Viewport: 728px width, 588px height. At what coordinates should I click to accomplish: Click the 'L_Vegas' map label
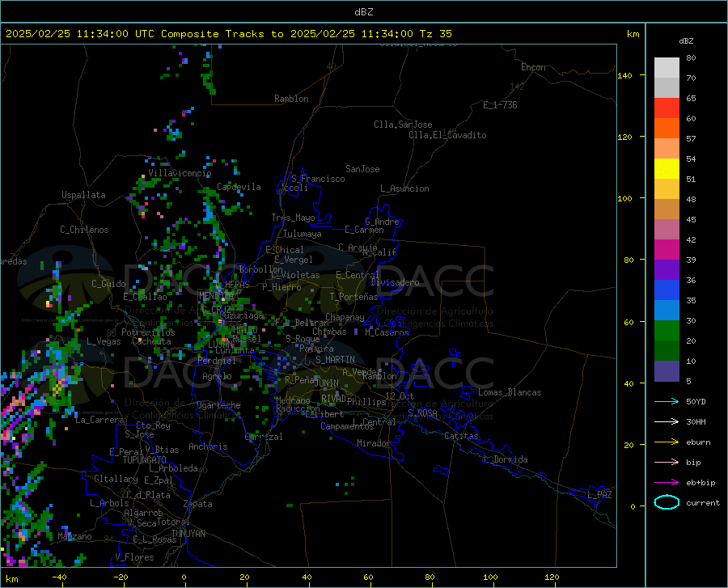[x=104, y=341]
